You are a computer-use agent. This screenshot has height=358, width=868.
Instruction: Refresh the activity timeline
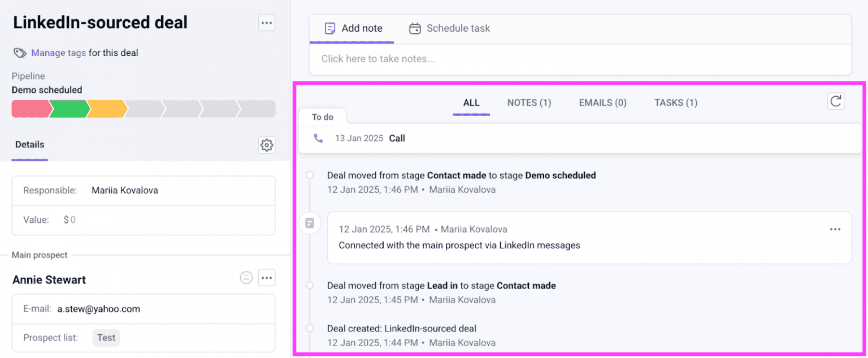click(x=836, y=101)
